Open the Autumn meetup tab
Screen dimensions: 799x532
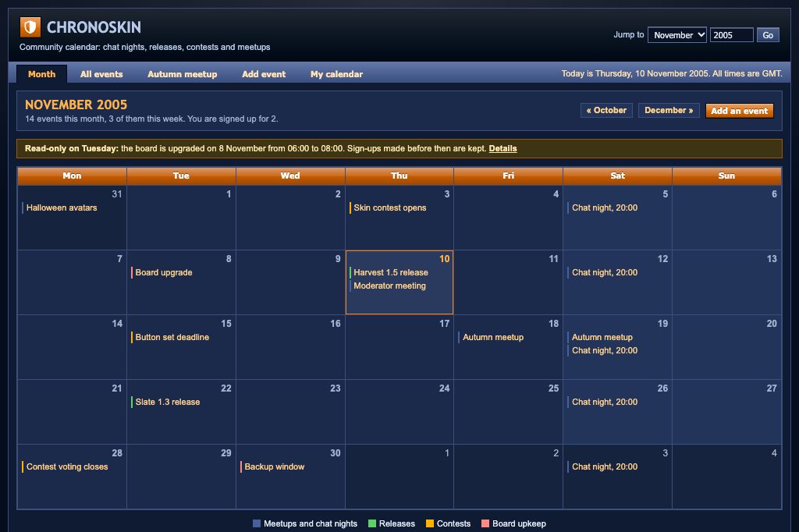click(183, 74)
